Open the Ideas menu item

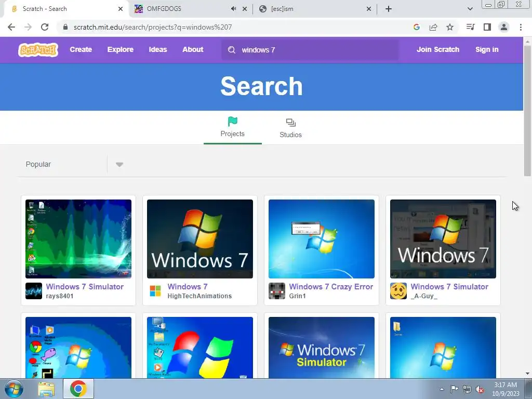158,49
